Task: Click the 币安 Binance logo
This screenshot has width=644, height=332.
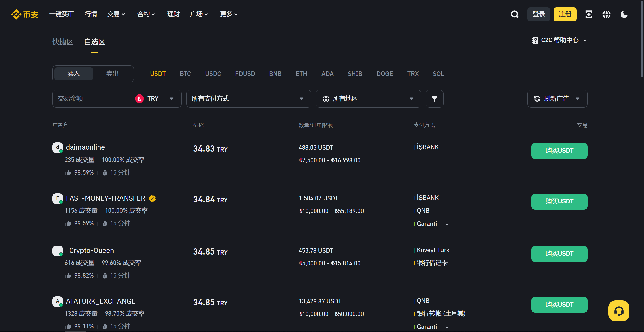Action: pyautogui.click(x=25, y=14)
